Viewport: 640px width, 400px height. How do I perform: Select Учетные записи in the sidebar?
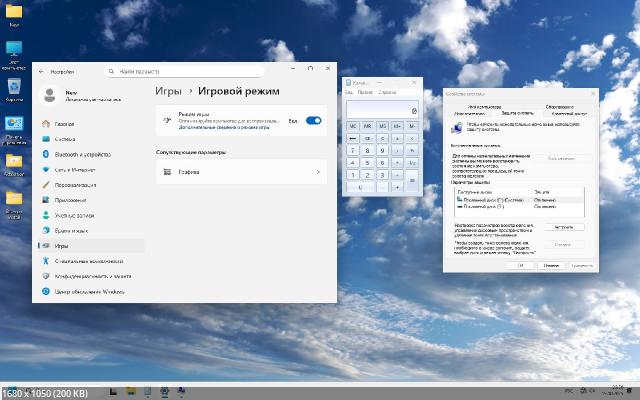click(75, 215)
